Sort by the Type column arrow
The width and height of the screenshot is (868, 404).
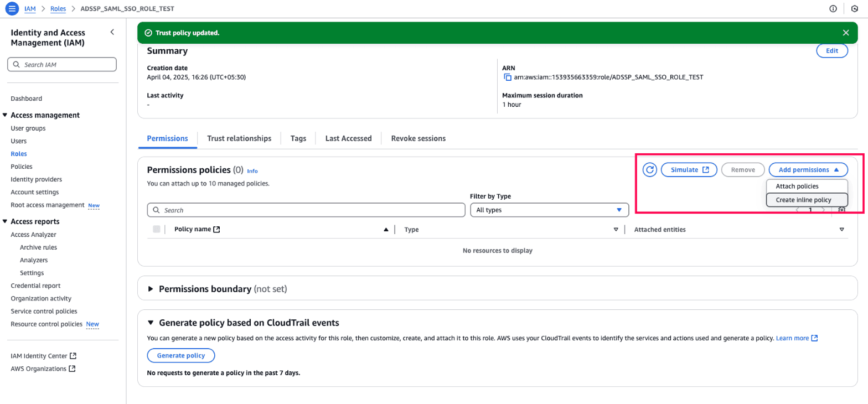point(616,230)
